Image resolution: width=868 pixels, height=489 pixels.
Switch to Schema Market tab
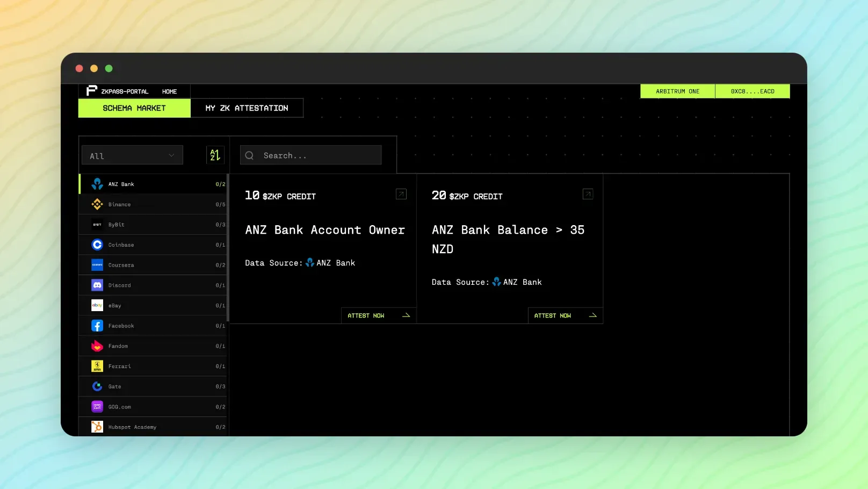(x=134, y=108)
